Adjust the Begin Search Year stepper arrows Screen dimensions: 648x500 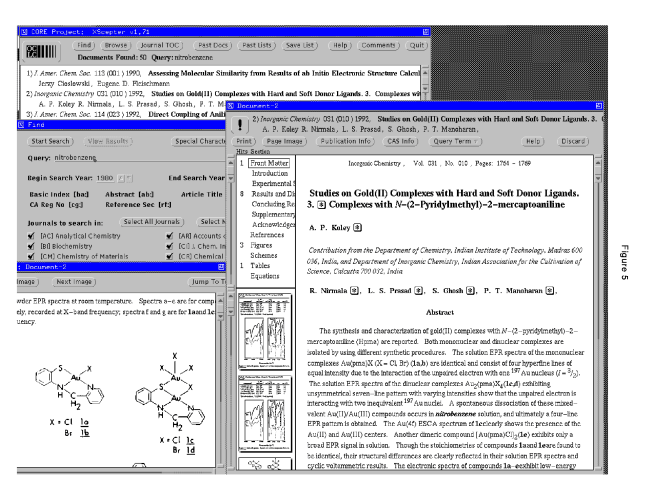click(124, 177)
